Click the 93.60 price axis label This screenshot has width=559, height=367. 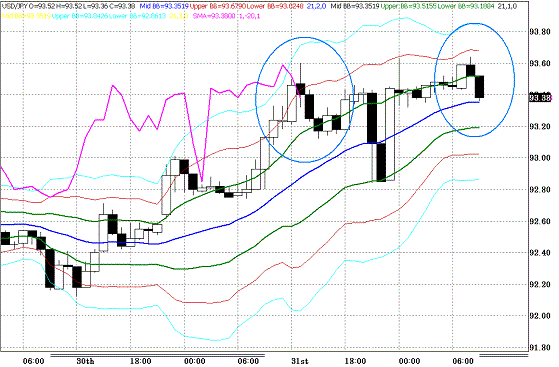(539, 64)
